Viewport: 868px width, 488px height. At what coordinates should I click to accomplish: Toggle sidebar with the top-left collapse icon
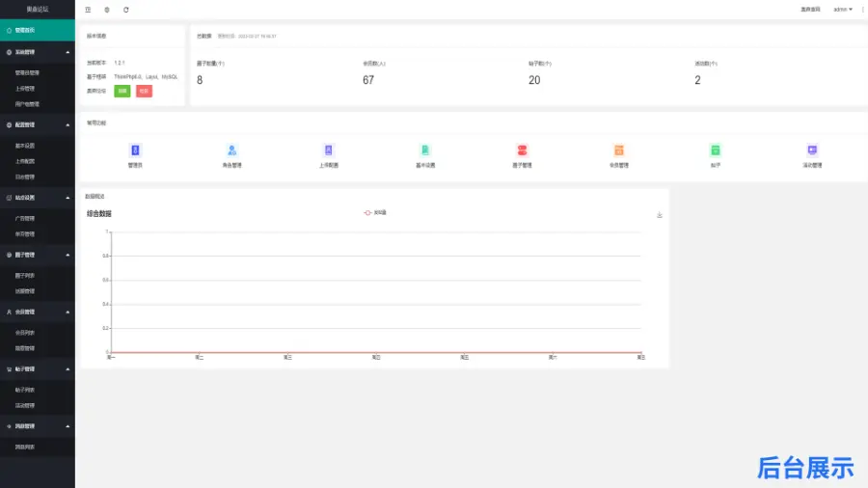click(x=89, y=10)
